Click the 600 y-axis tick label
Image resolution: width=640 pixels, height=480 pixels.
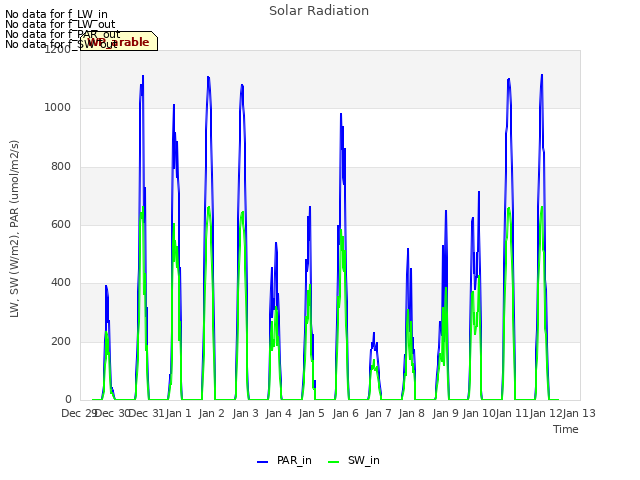pyautogui.click(x=61, y=224)
